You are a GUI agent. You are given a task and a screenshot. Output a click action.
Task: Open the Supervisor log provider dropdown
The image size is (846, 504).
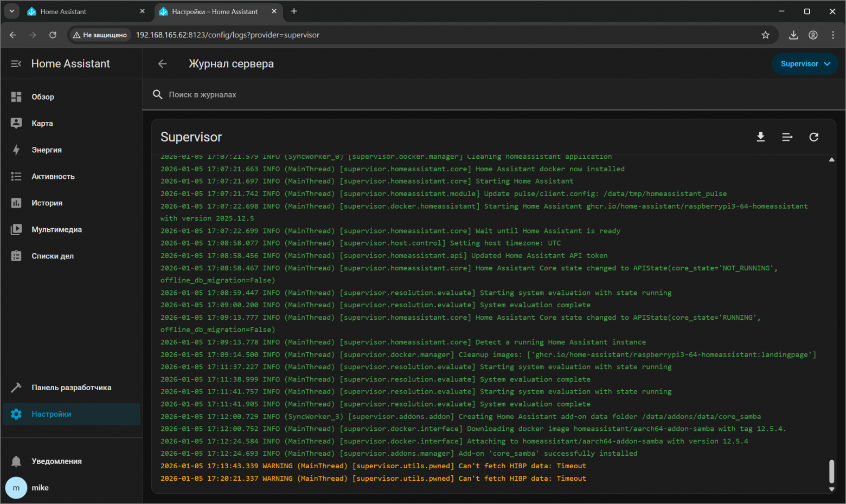click(x=805, y=63)
